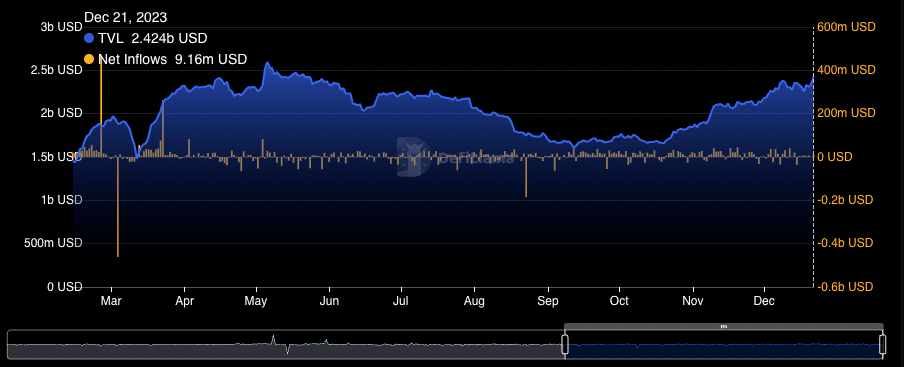
Task: Click the 'Dec 21, 2023' date text
Action: [x=126, y=17]
